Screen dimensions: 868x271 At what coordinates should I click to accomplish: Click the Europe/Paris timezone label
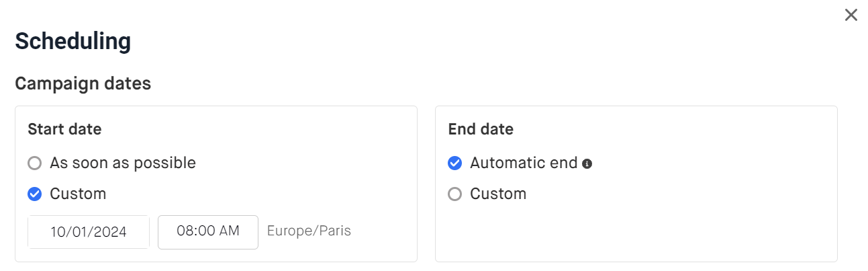(x=309, y=231)
